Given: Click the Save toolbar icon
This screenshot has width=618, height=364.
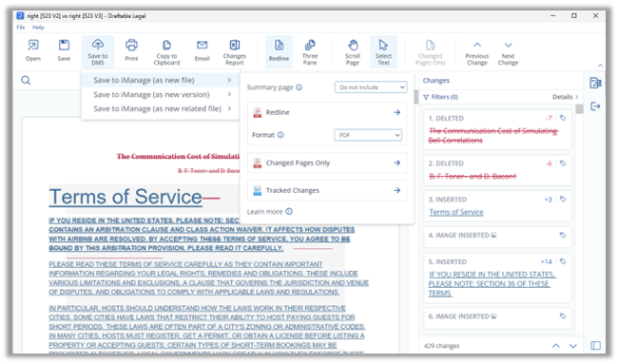Looking at the screenshot, I should (x=64, y=50).
